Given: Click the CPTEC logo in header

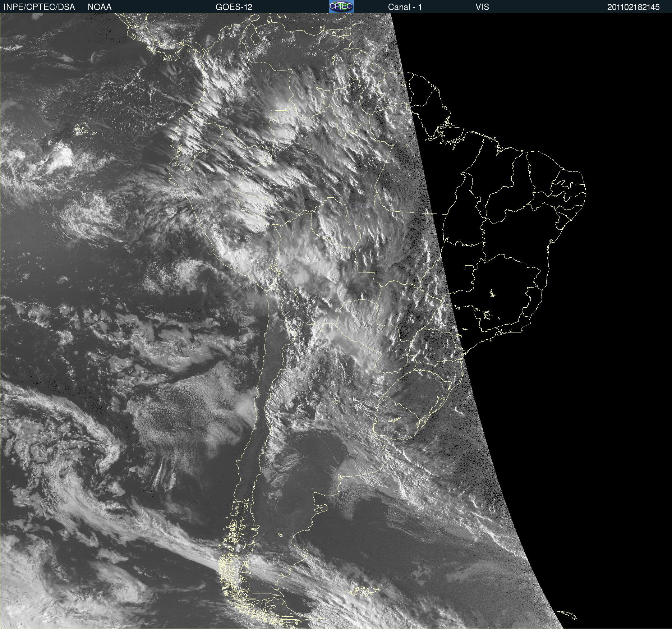Looking at the screenshot, I should pyautogui.click(x=341, y=6).
